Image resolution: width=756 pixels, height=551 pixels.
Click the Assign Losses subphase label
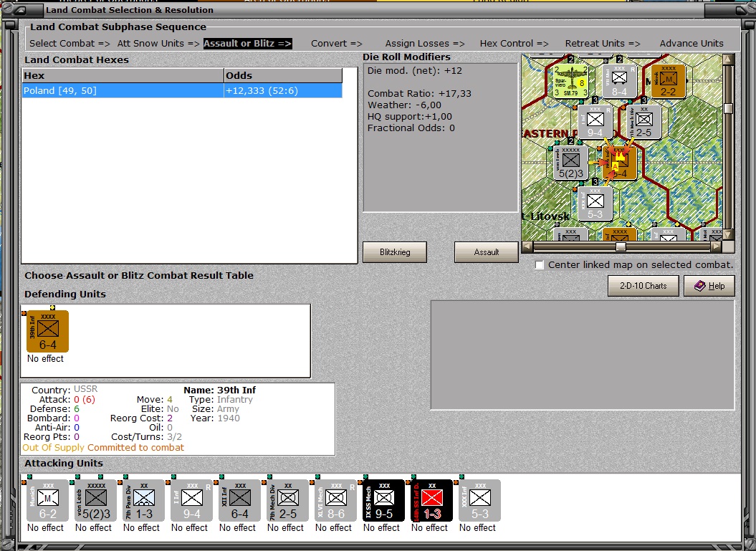click(425, 44)
